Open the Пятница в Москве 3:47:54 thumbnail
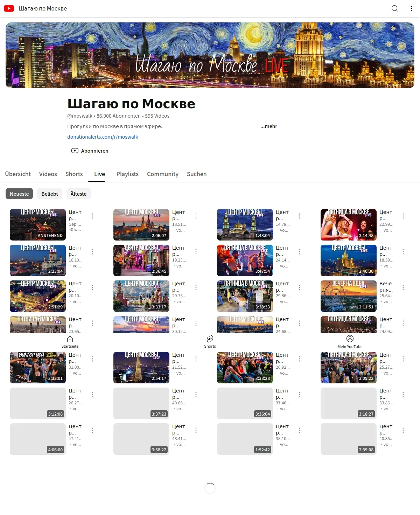Image resolution: width=420 pixels, height=515 pixels. [x=245, y=260]
